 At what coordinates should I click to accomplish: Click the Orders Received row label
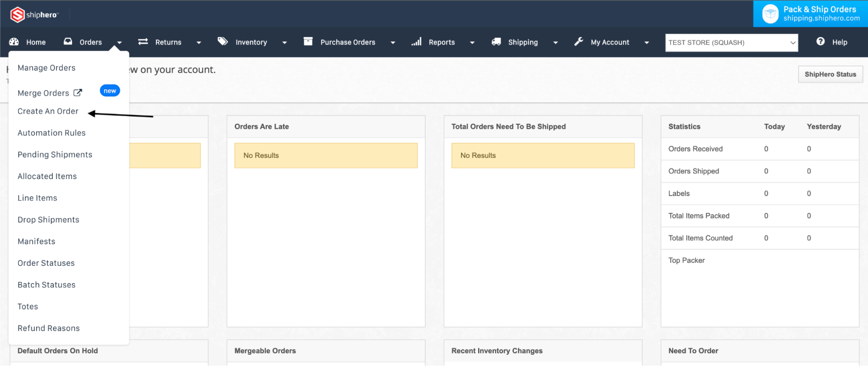[696, 149]
